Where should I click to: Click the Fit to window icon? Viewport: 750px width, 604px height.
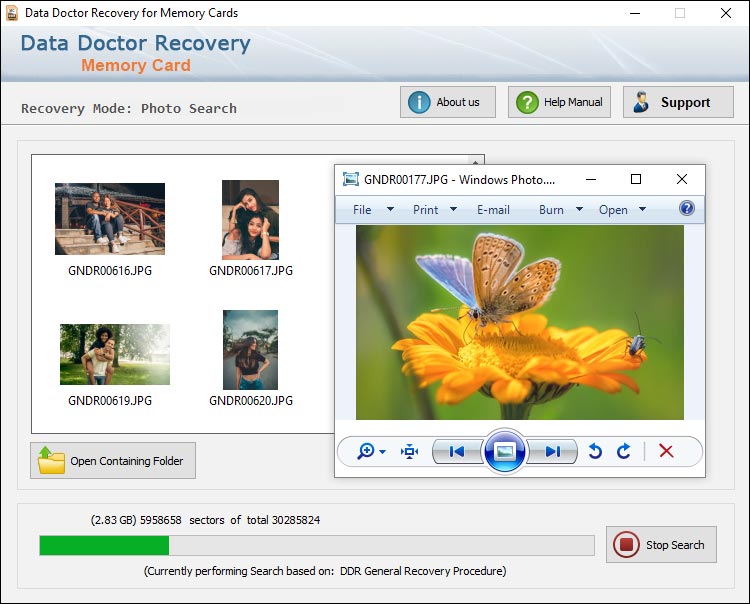click(409, 452)
